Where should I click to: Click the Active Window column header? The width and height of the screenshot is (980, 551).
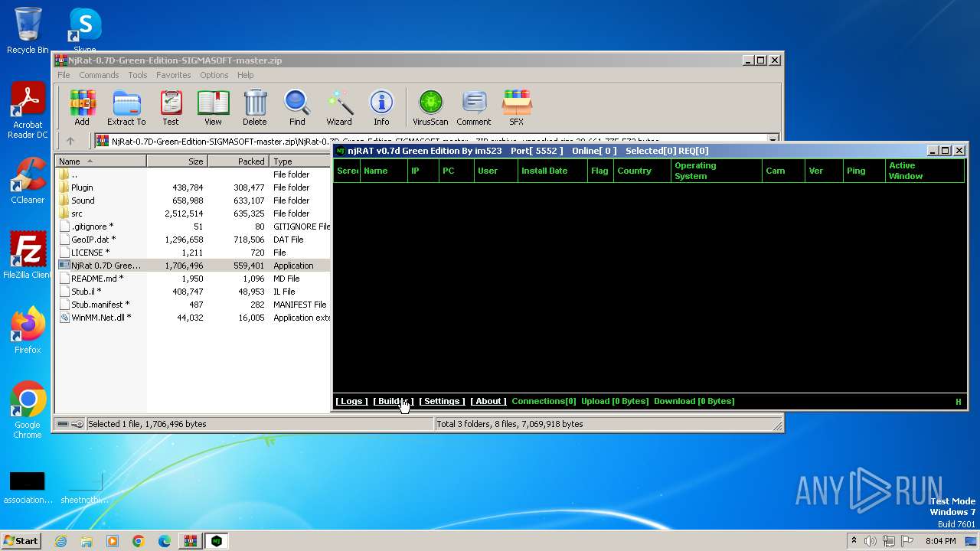(x=924, y=171)
